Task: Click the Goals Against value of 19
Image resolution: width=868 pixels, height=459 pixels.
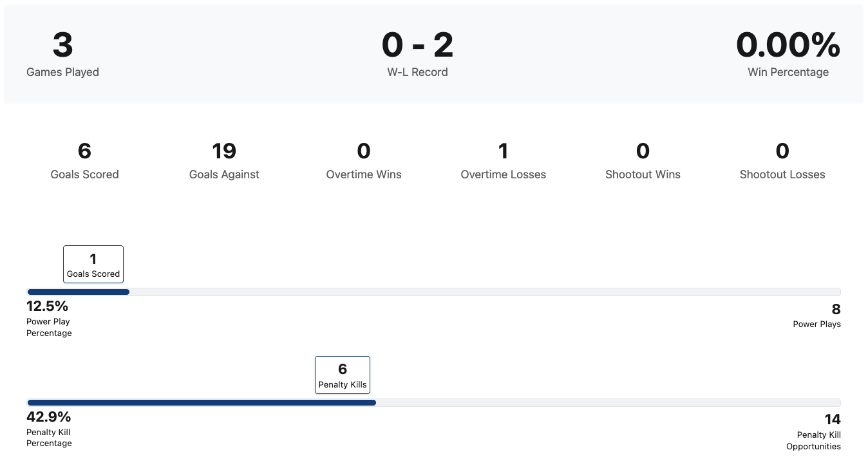Action: pos(224,151)
